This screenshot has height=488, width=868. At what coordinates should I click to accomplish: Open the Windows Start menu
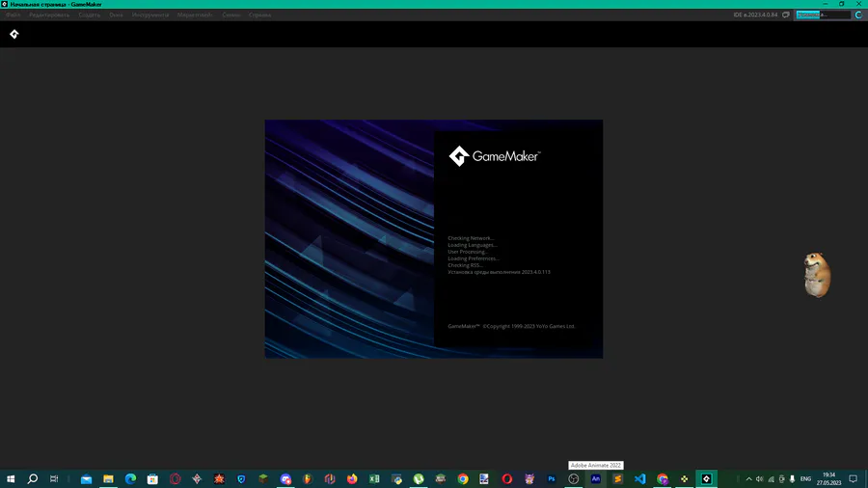click(11, 478)
